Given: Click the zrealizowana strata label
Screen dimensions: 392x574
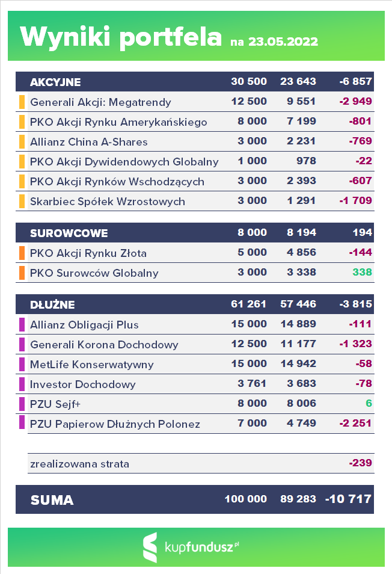Looking at the screenshot, I should (x=79, y=464).
